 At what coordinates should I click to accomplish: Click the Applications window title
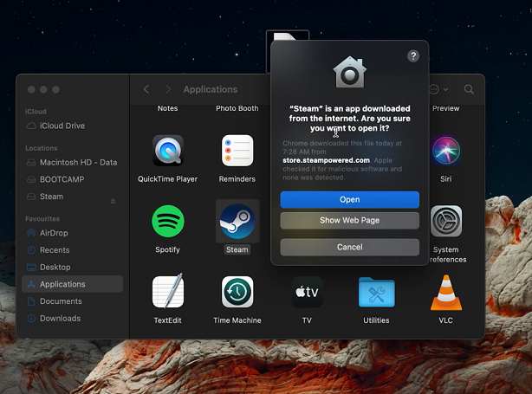[x=211, y=89]
